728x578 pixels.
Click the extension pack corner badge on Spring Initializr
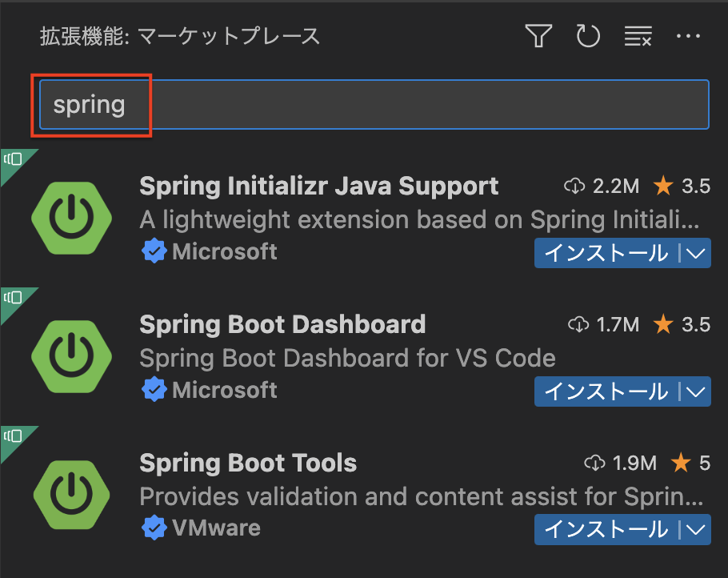13,161
